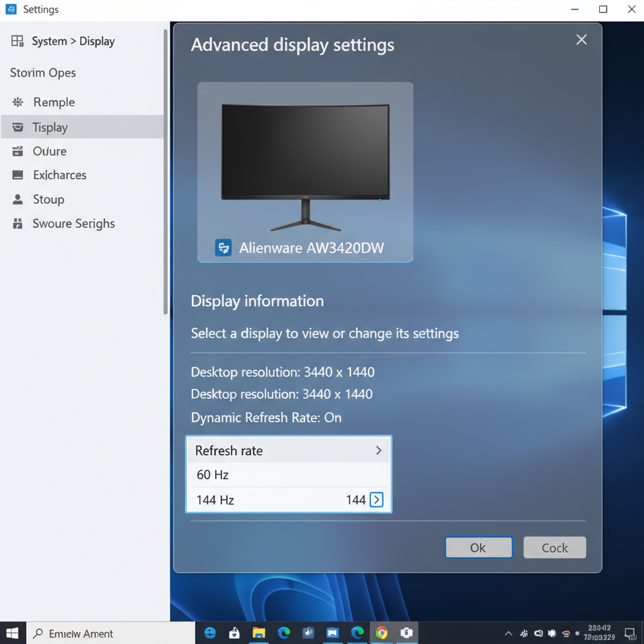The height and width of the screenshot is (644, 644).
Task: Open Swoure Serighs section
Action: click(x=82, y=223)
